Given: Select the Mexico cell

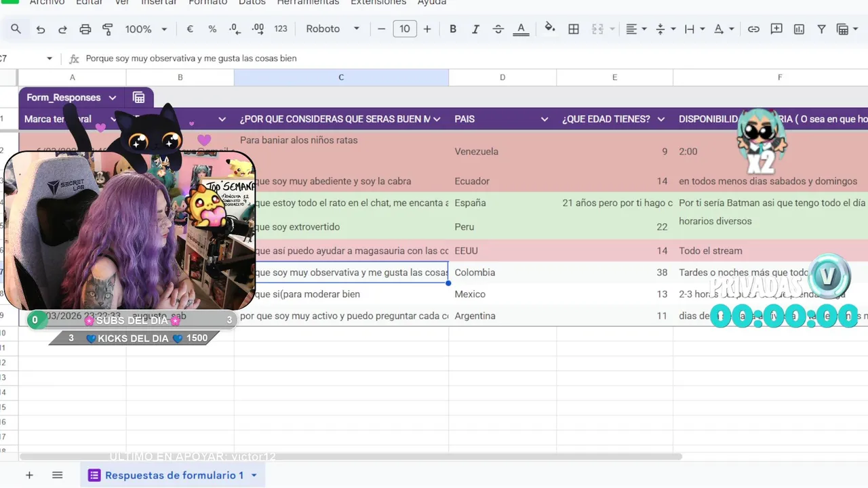Looking at the screenshot, I should (x=502, y=294).
